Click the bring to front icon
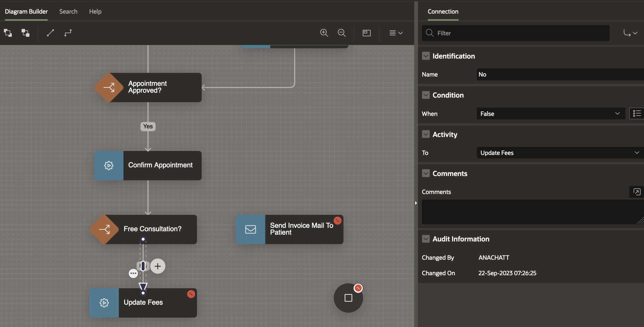Screen dimensions: 644x327 point(8,33)
